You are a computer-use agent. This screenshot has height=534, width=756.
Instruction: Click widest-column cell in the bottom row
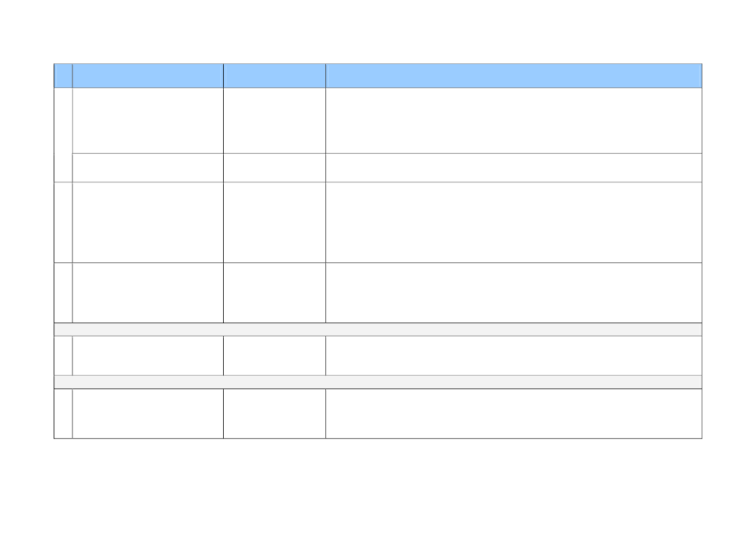coord(514,414)
